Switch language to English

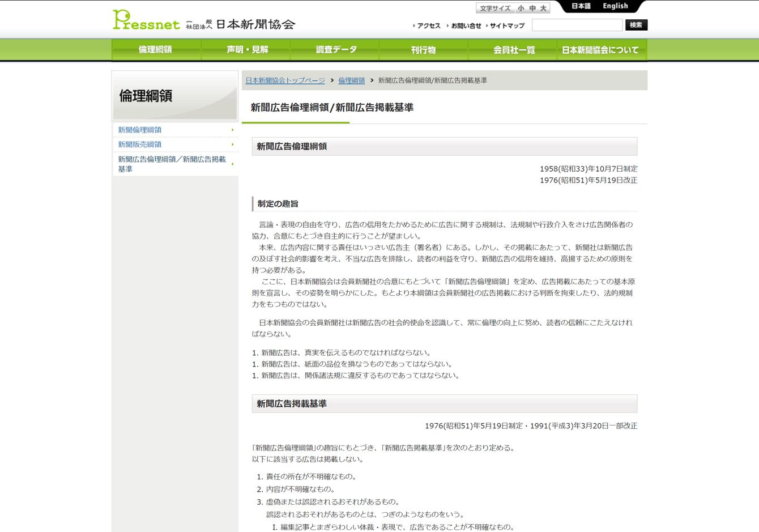point(615,6)
